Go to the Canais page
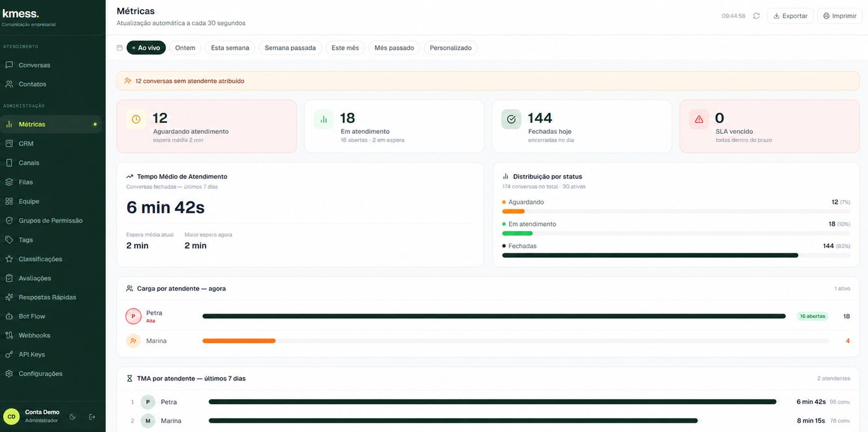868x432 pixels. 51,163
